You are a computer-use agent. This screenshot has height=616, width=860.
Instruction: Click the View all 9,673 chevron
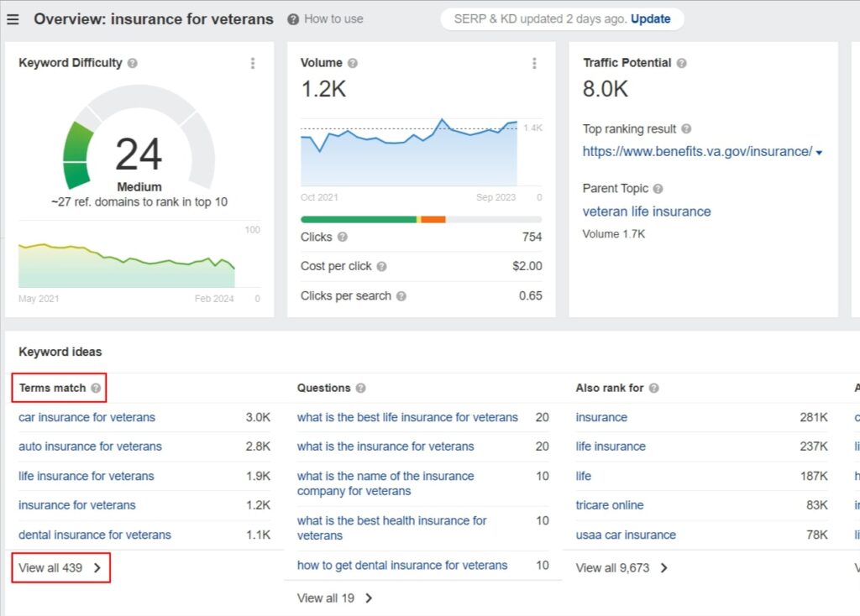[664, 568]
